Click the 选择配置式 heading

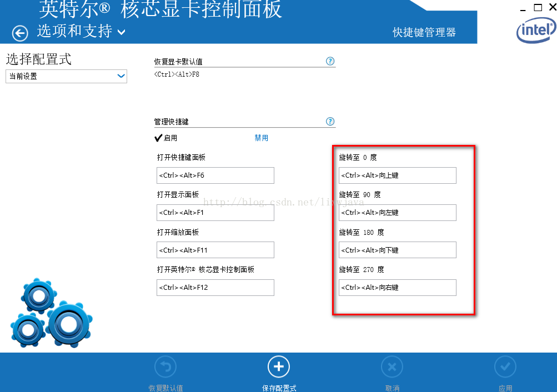39,59
